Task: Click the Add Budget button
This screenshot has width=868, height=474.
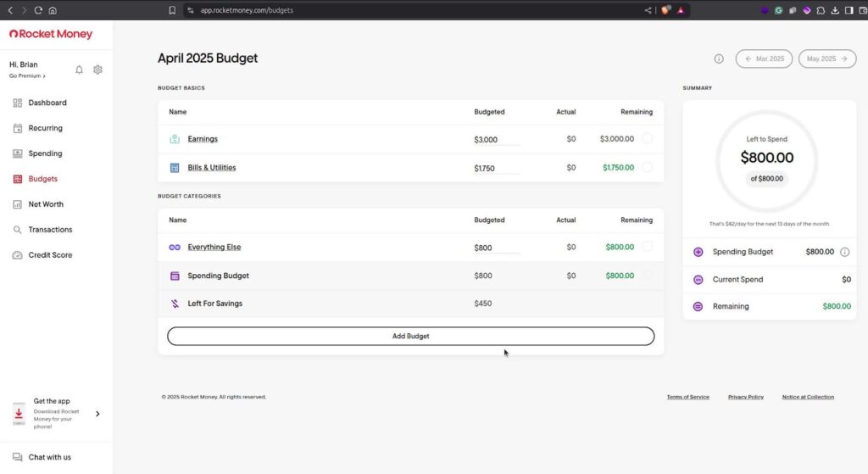Action: [x=410, y=336]
